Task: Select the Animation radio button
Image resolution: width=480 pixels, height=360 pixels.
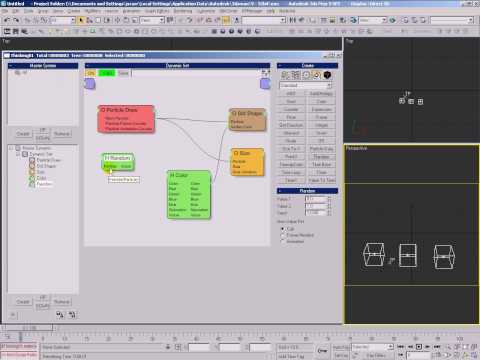Action: click(283, 241)
